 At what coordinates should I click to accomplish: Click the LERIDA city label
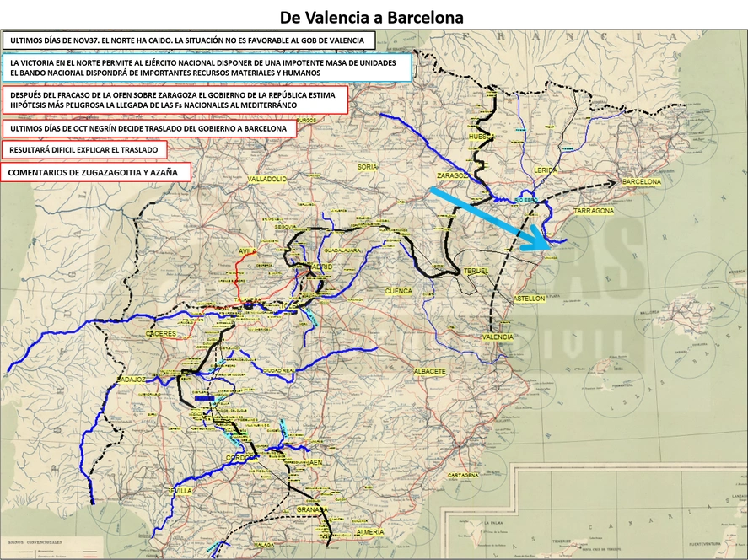pyautogui.click(x=546, y=170)
